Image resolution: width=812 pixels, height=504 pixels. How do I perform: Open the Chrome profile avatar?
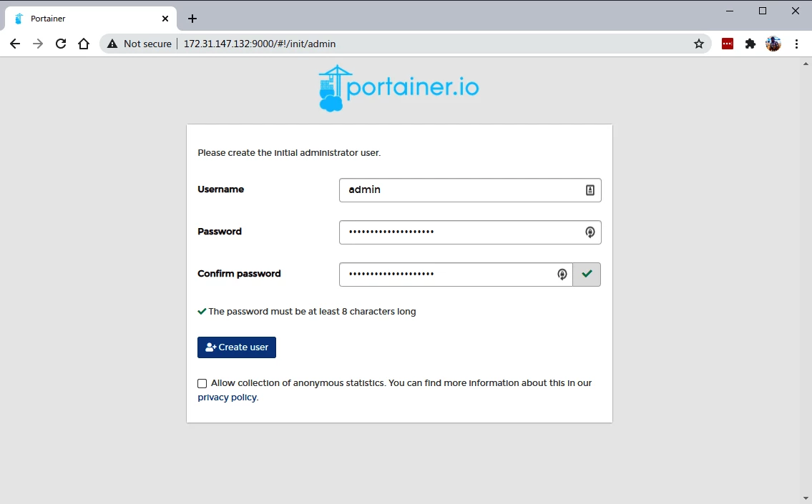773,44
